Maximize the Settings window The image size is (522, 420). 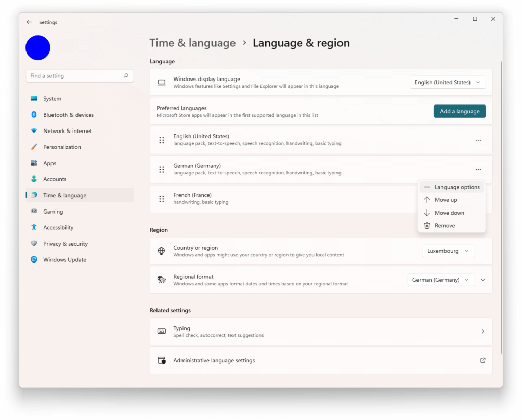(x=475, y=19)
